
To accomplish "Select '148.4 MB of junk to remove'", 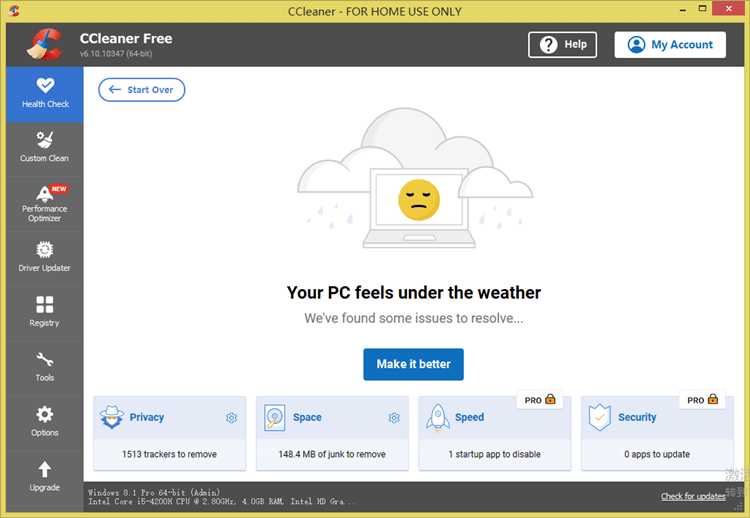I will [332, 454].
